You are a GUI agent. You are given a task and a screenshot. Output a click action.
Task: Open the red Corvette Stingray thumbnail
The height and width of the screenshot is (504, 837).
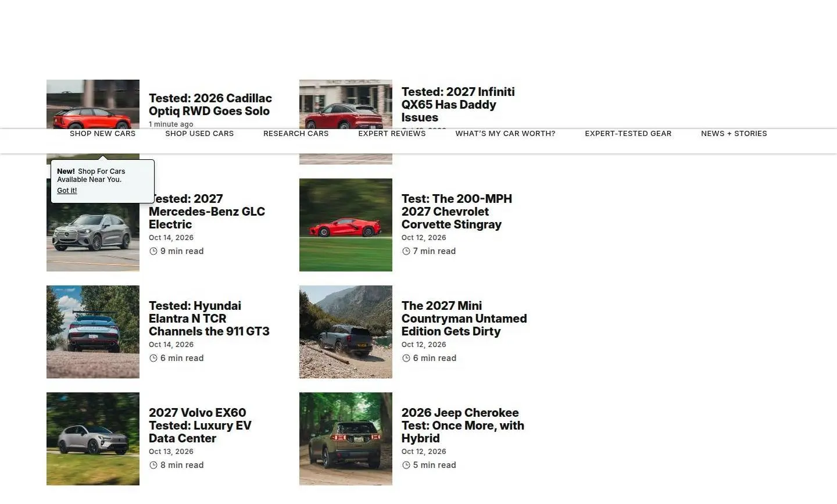tap(346, 225)
